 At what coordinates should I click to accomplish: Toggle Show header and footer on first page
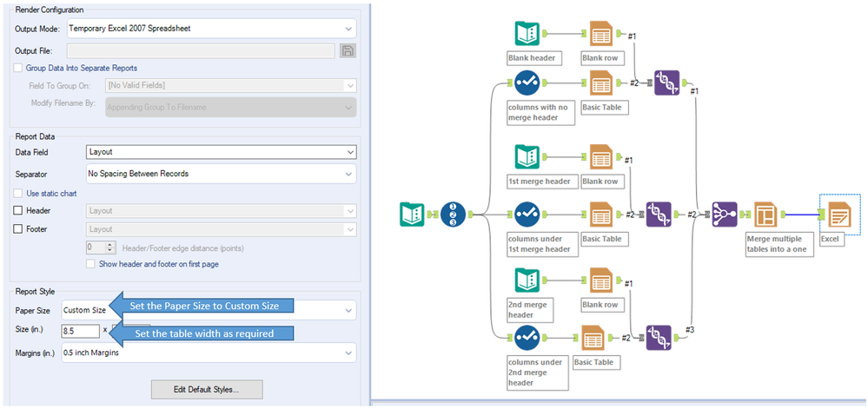[x=90, y=264]
